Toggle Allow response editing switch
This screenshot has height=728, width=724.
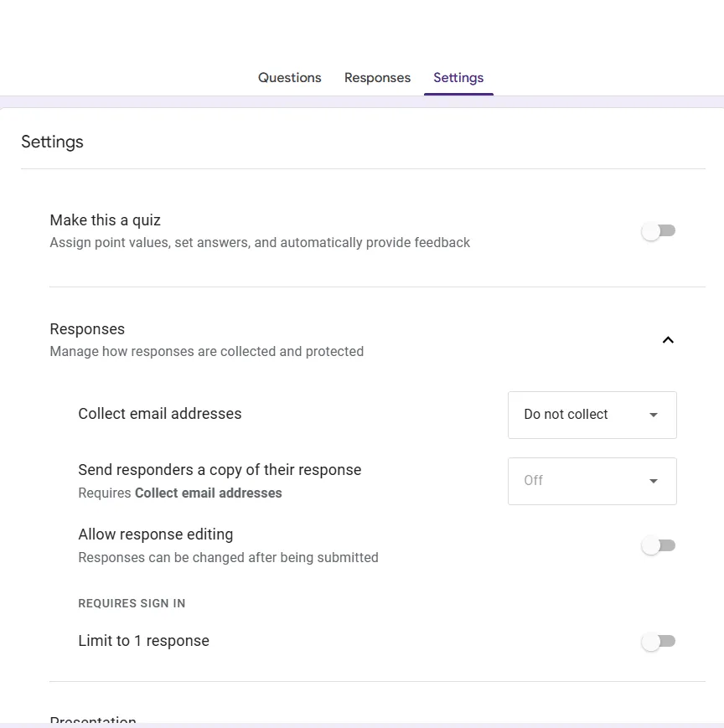coord(658,545)
